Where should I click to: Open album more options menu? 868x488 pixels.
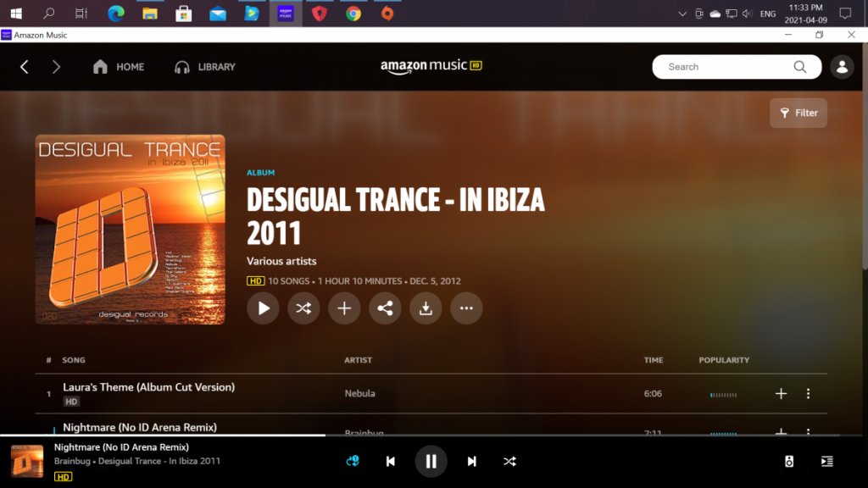(x=466, y=308)
